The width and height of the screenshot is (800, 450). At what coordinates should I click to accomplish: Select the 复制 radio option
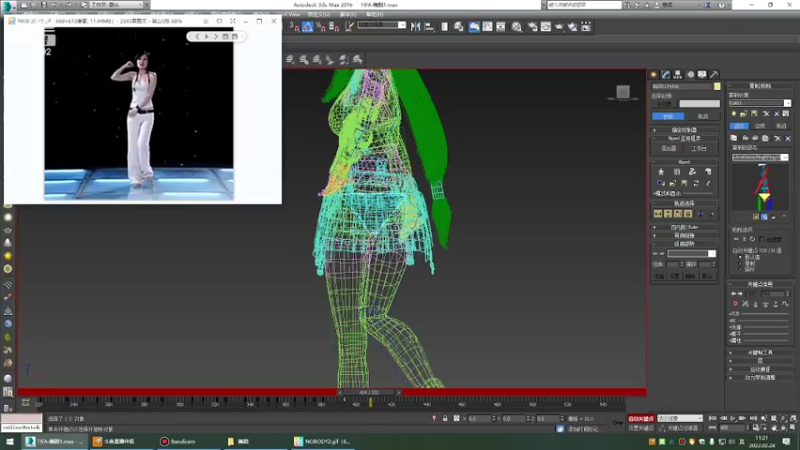point(740,263)
